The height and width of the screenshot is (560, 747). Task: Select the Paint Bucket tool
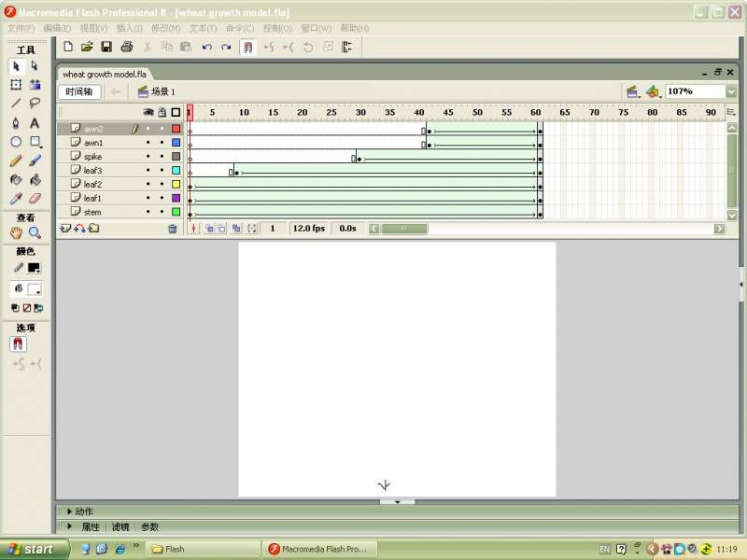point(35,179)
